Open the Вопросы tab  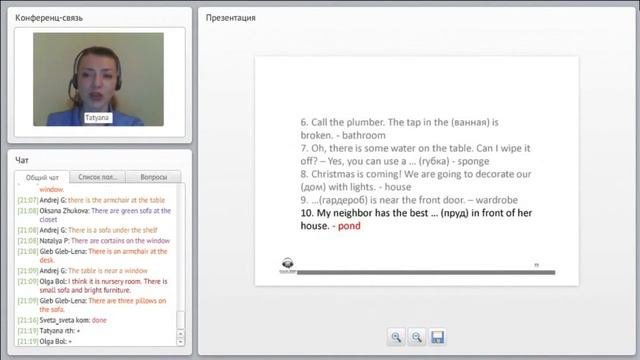[153, 177]
